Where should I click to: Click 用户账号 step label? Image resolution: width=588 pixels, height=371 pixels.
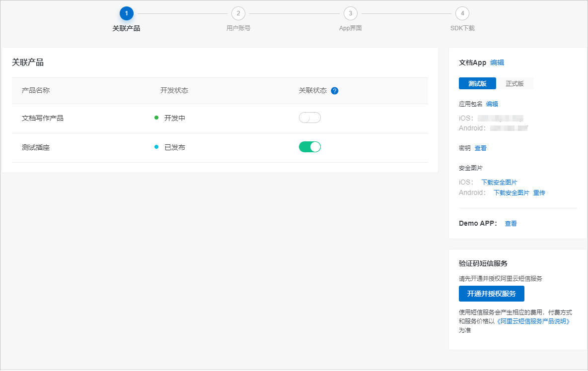tap(238, 28)
